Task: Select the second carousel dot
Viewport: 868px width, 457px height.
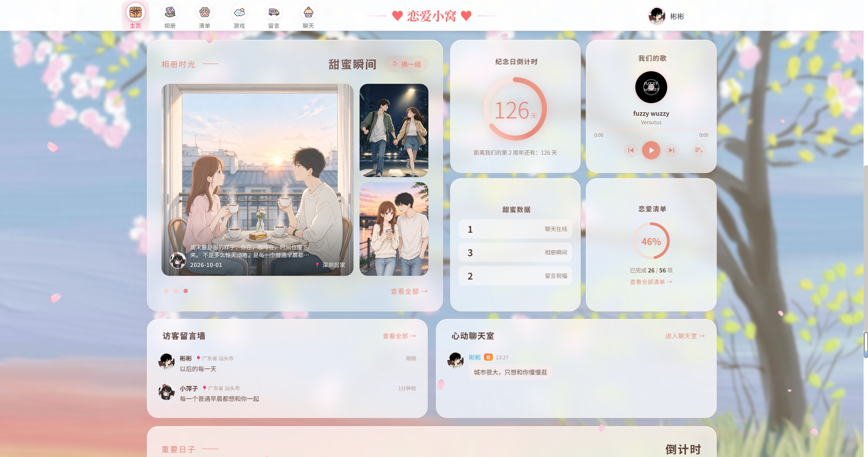Action: click(176, 291)
